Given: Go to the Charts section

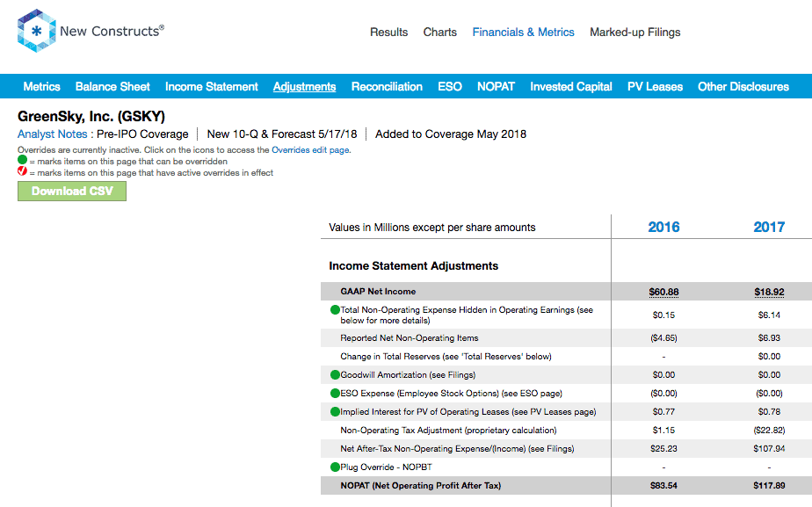Looking at the screenshot, I should (439, 33).
